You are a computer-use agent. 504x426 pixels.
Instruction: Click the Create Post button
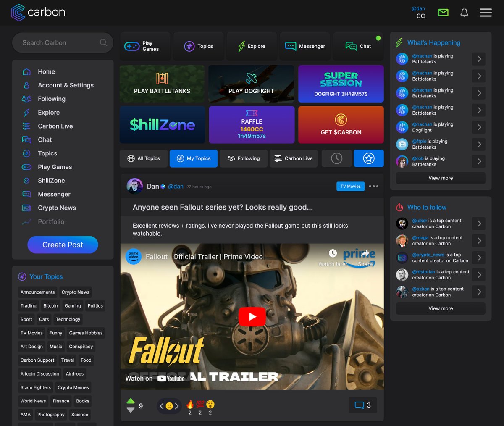(63, 245)
